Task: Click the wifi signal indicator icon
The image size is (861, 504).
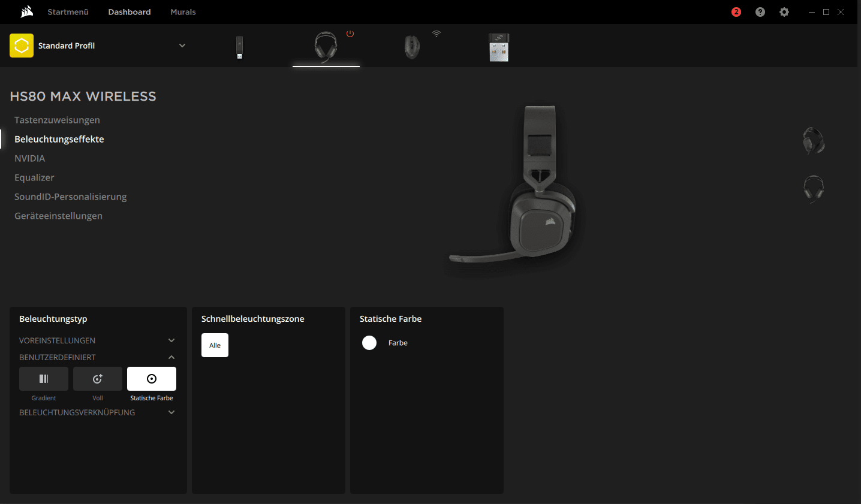Action: [436, 34]
